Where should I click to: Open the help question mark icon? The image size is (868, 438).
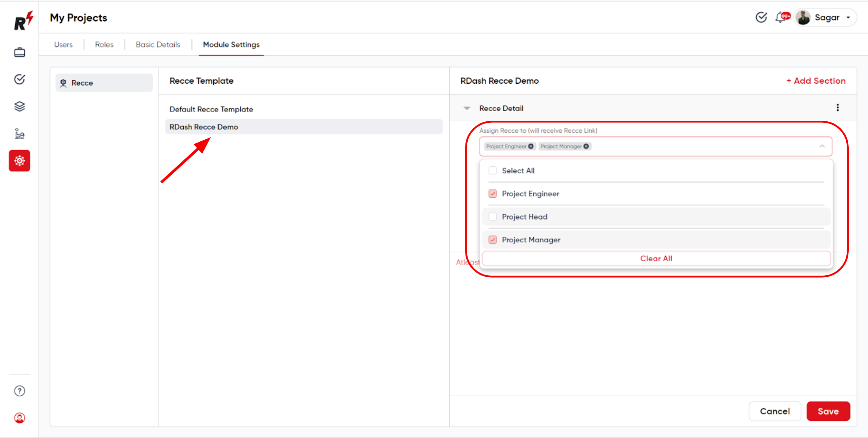[20, 391]
